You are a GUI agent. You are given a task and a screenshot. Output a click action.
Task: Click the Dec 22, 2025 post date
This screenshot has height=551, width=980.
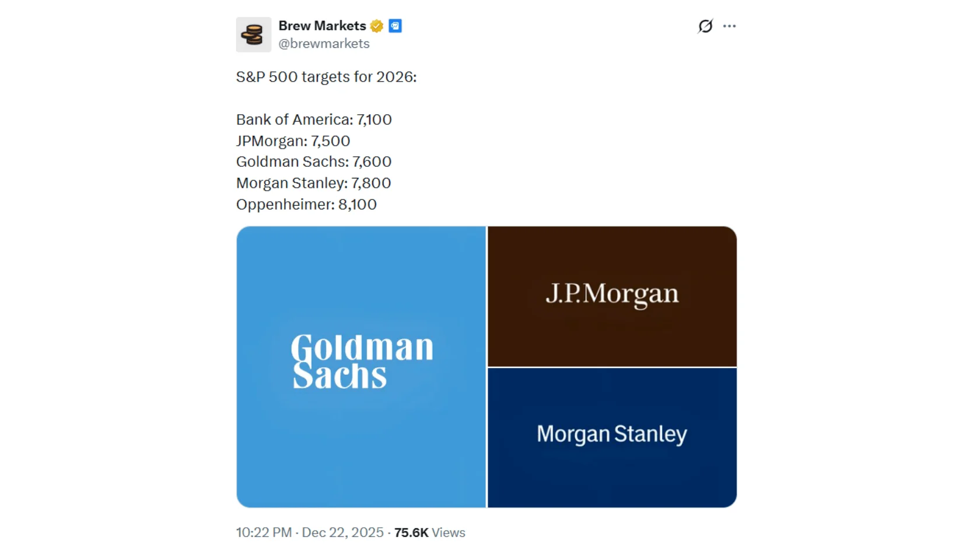click(x=342, y=532)
